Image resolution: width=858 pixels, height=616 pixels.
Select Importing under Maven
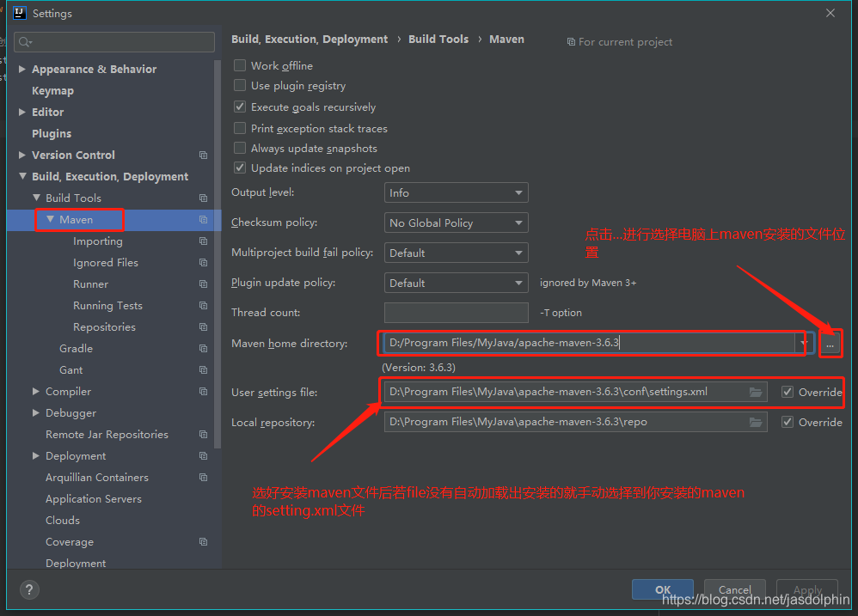[98, 241]
